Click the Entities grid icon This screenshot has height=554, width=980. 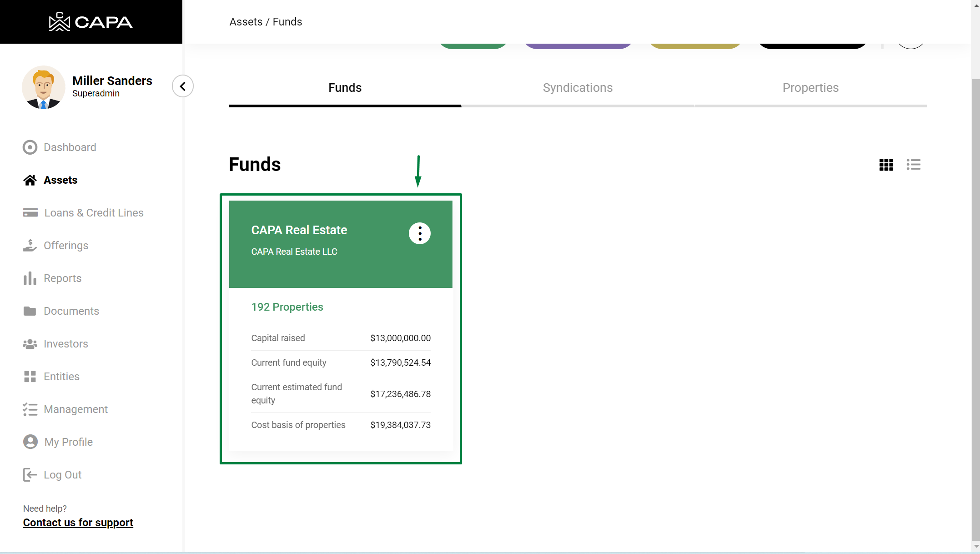click(x=30, y=377)
